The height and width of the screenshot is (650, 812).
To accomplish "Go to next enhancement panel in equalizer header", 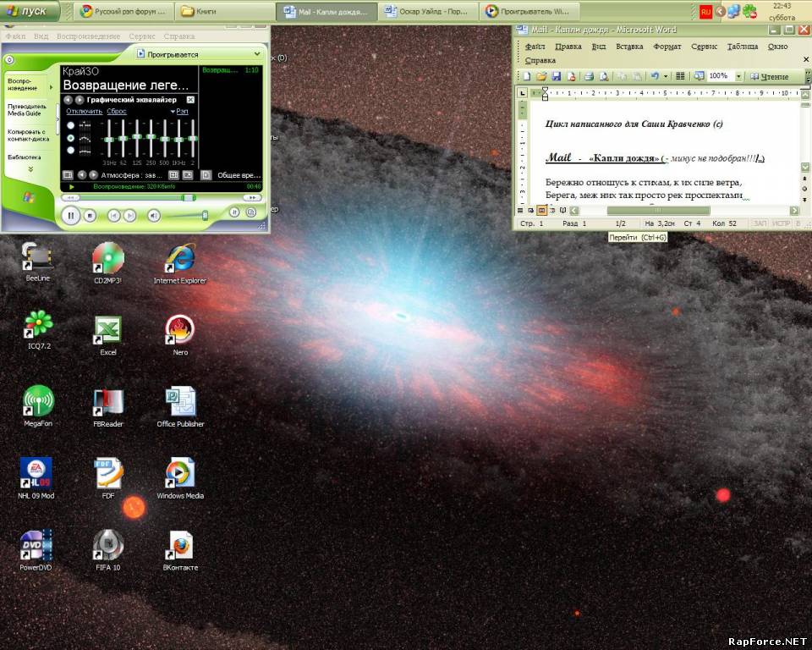I will click(80, 100).
